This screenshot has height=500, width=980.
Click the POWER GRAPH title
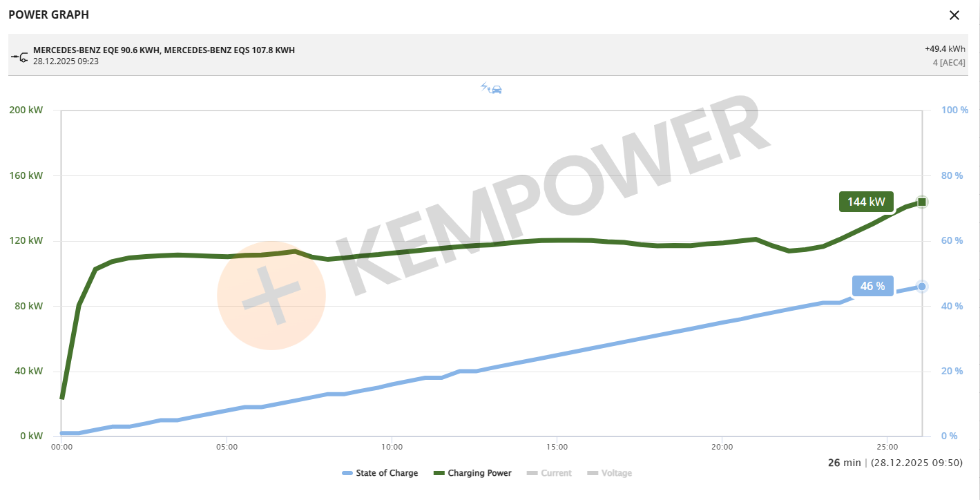click(x=48, y=15)
